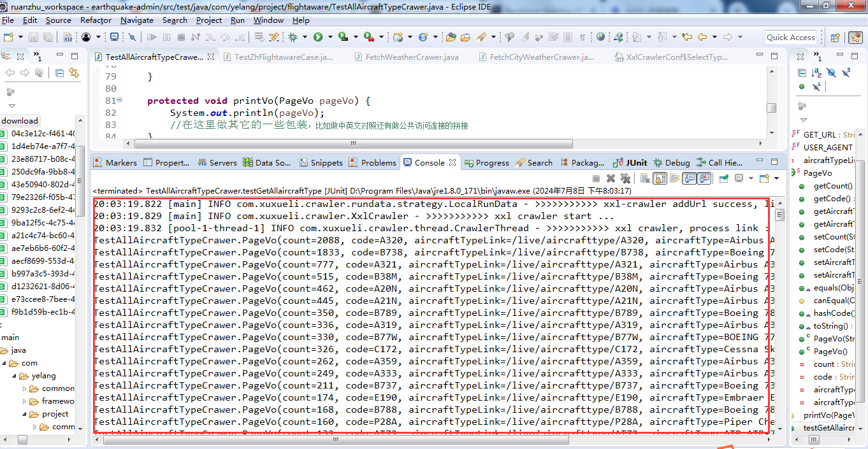Image resolution: width=868 pixels, height=449 pixels.
Task: Open dropdown arrow next to Debug button
Action: (x=305, y=37)
